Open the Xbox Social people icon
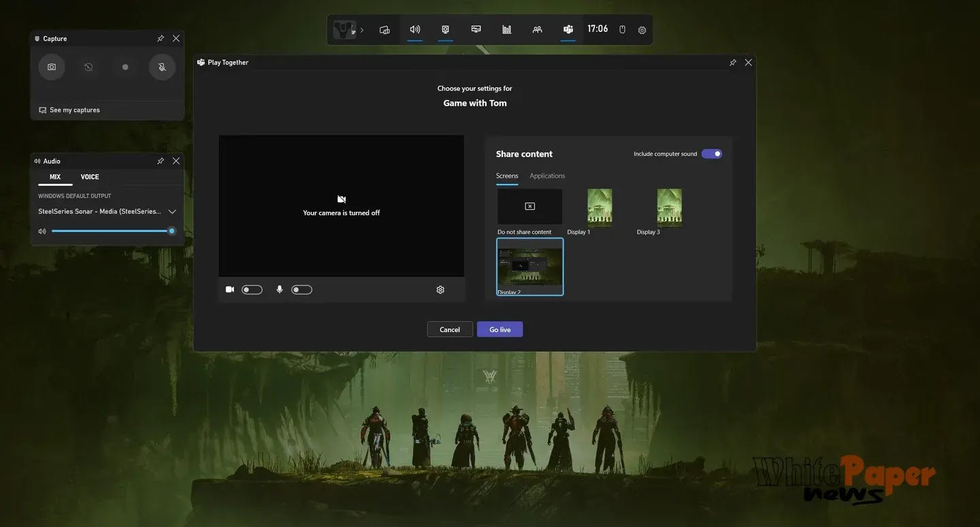This screenshot has height=527, width=980. (x=538, y=29)
